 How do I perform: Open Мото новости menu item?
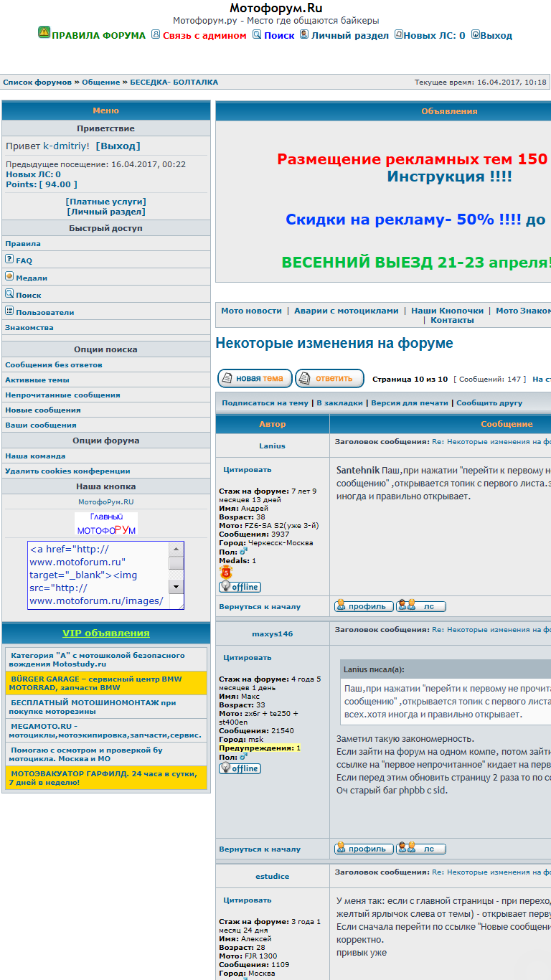(251, 311)
